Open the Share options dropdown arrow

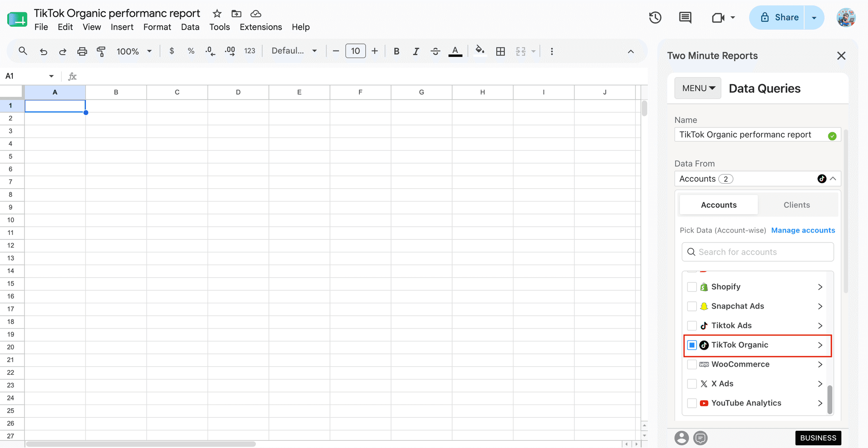click(814, 18)
